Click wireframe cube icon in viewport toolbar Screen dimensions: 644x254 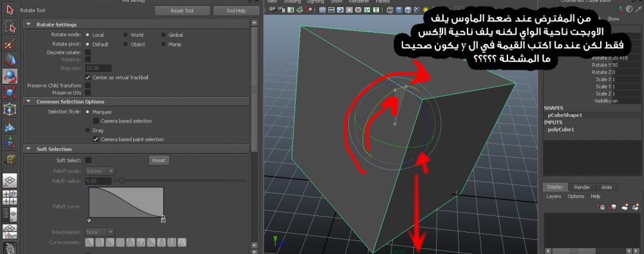(x=390, y=10)
